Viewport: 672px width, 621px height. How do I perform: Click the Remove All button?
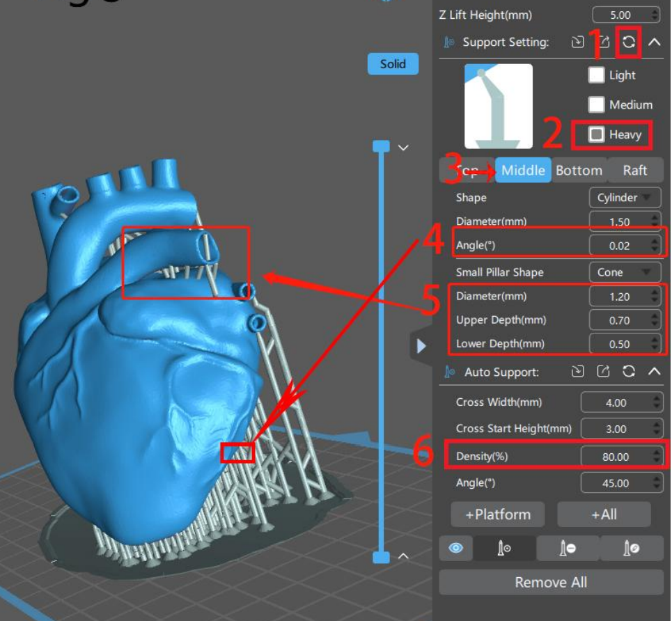click(x=551, y=582)
